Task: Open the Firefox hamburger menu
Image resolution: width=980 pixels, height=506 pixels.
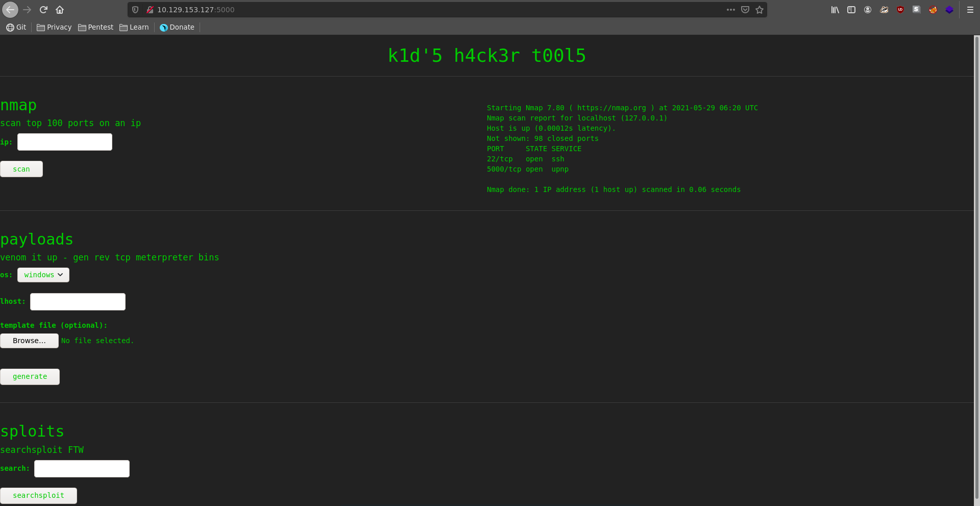Action: (x=970, y=10)
